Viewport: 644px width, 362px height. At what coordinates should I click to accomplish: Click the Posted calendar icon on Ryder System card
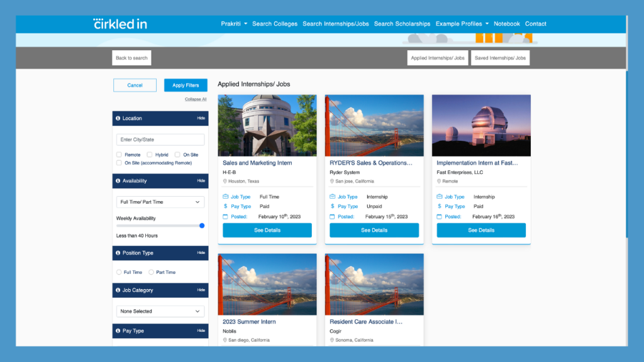(x=332, y=216)
